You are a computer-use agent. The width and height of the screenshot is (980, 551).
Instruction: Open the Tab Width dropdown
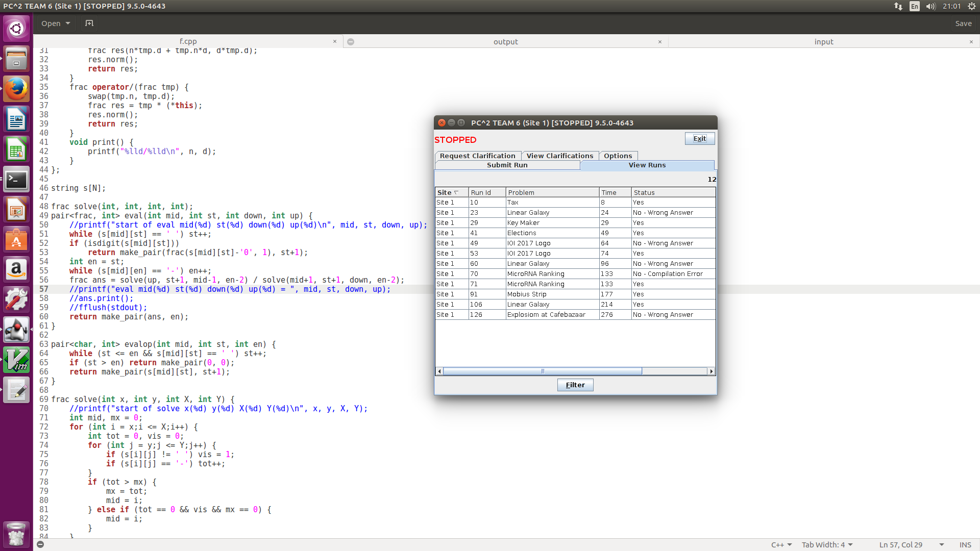coord(827,545)
